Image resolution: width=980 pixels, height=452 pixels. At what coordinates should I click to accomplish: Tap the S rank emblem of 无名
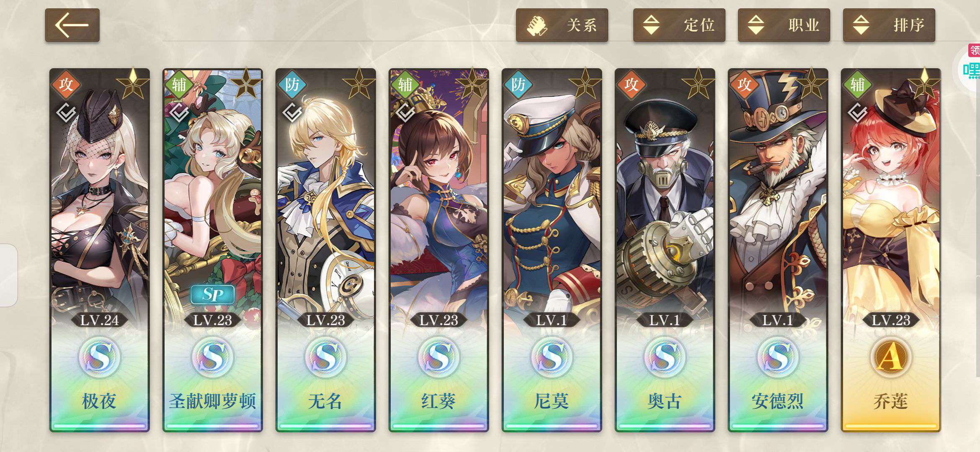[326, 357]
